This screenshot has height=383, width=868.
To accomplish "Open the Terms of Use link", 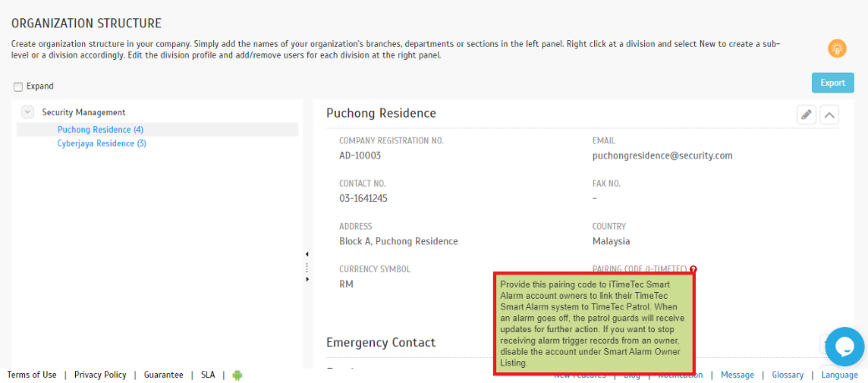I will [x=32, y=375].
